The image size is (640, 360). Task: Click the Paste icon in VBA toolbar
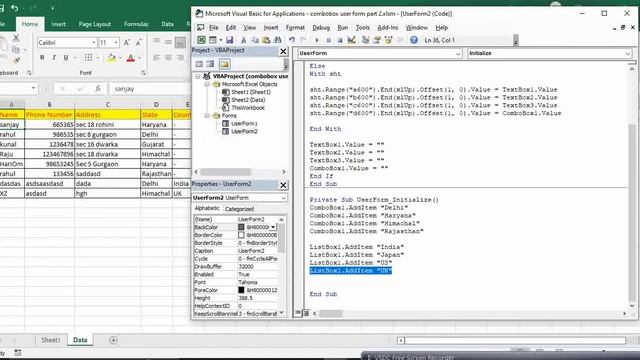[266, 40]
